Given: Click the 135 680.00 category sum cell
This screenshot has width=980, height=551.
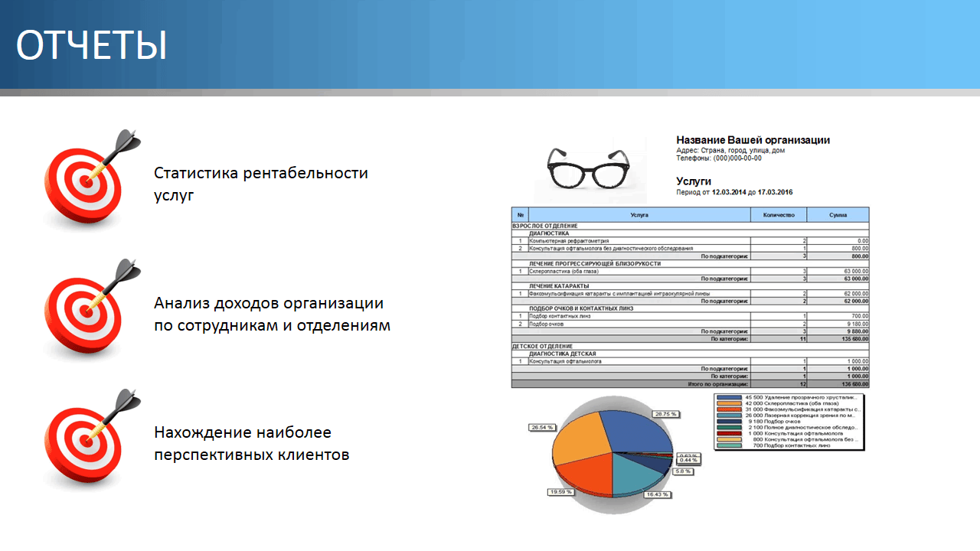Looking at the screenshot, I should pyautogui.click(x=838, y=339).
